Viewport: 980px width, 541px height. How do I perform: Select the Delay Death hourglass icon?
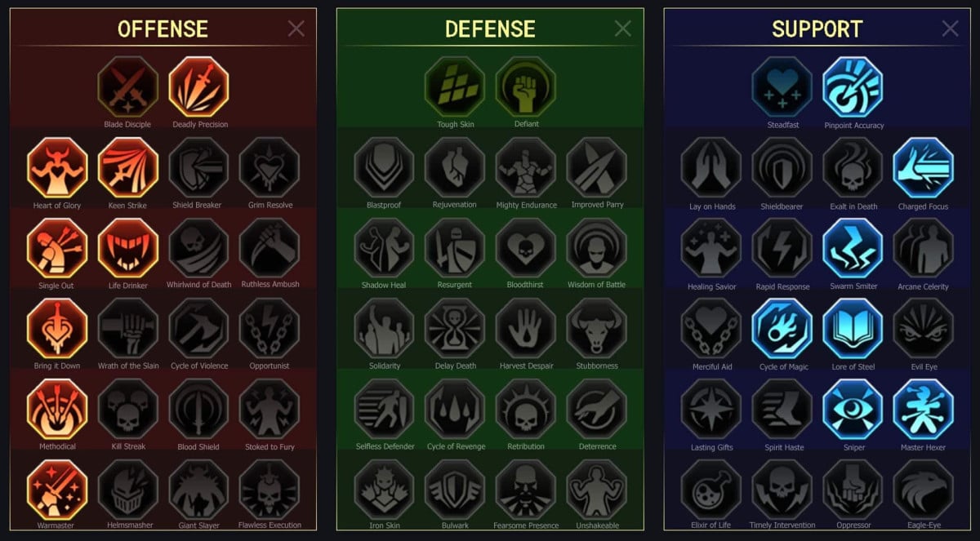point(455,328)
